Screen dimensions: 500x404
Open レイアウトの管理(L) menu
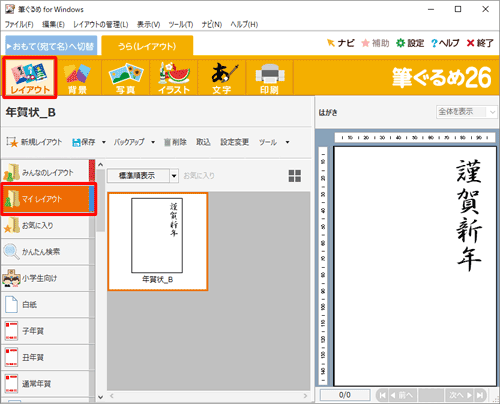[x=101, y=24]
